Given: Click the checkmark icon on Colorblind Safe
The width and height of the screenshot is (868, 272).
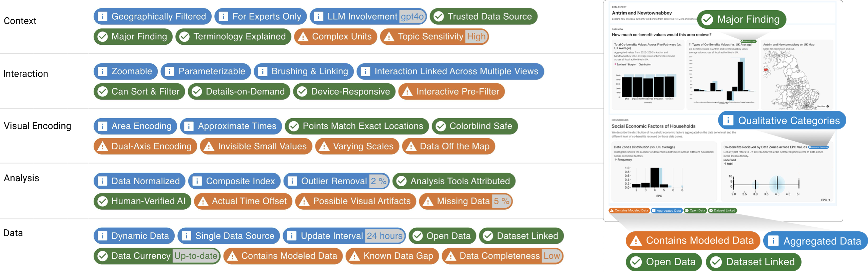Looking at the screenshot, I should click(441, 126).
